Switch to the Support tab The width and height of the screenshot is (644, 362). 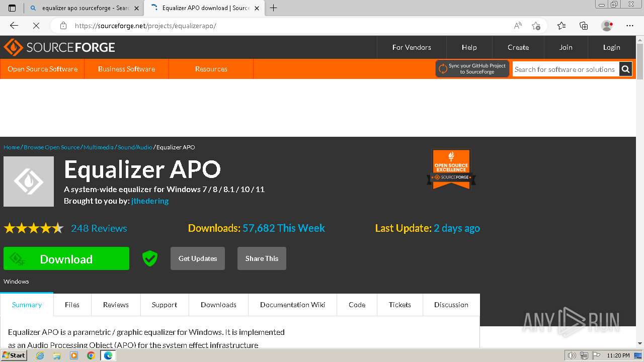165,305
